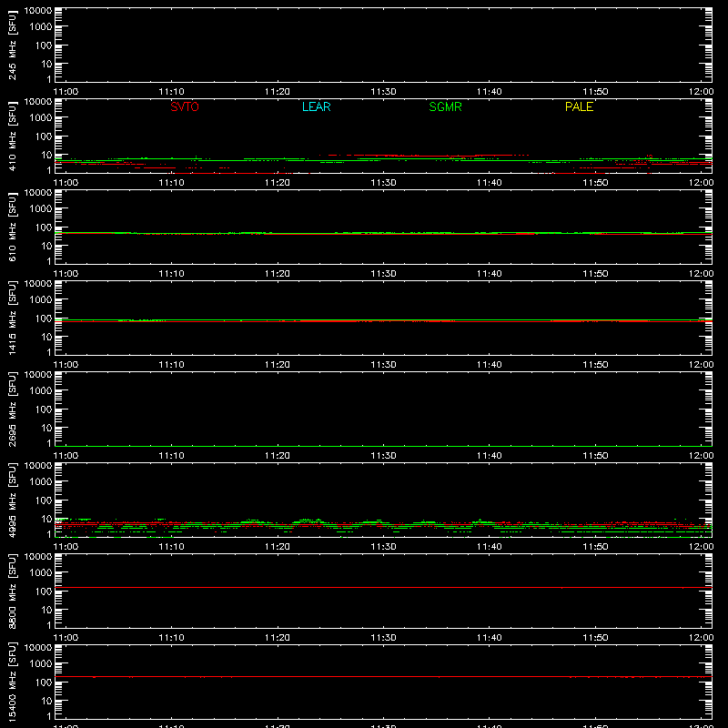This screenshot has width=728, height=728.
Task: Click 11:00 tick under the 8800 MHz panel
Action: (x=66, y=638)
